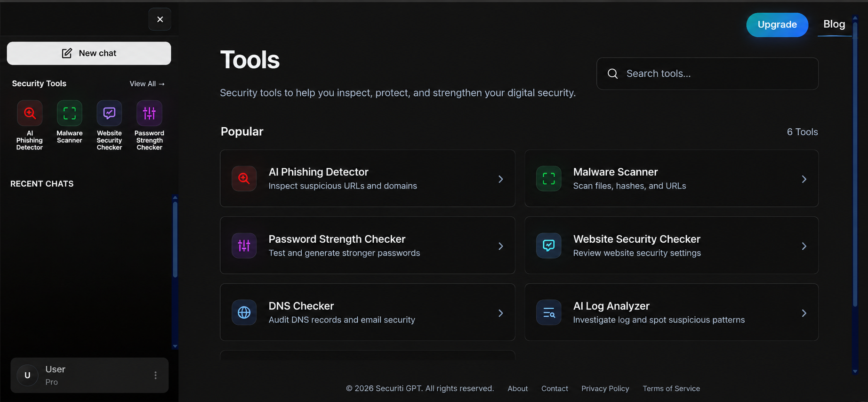Click the AI Log Analyzer card icon
Image resolution: width=868 pixels, height=402 pixels.
549,312
